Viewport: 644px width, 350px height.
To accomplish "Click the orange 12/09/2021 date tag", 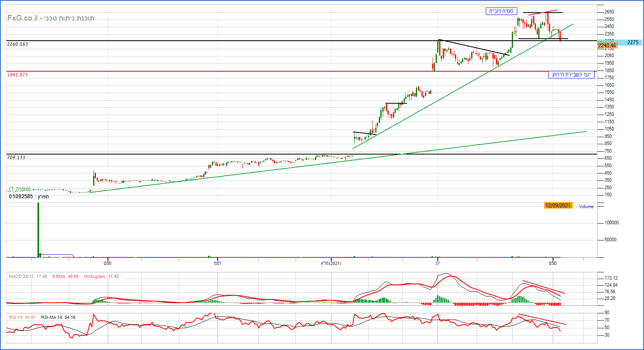I will (558, 205).
